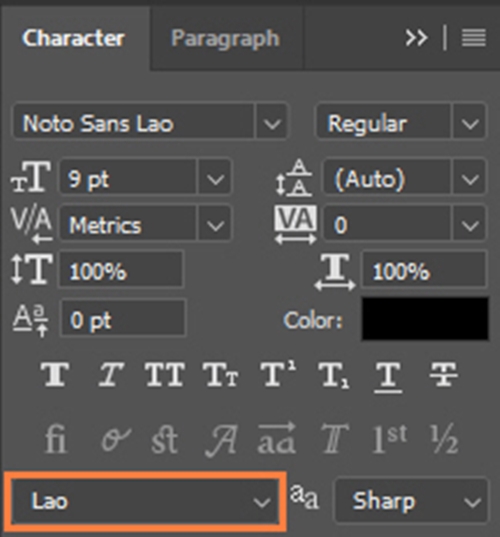
Task: Switch to the Paragraph tab
Action: click(x=225, y=38)
